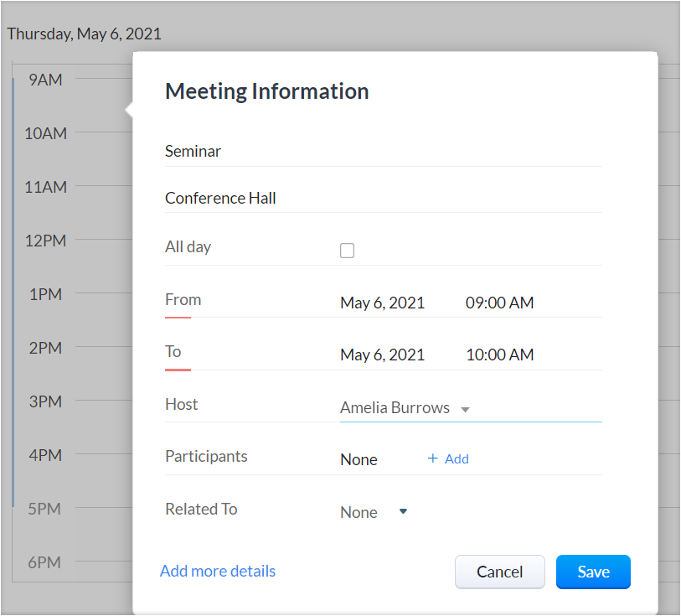This screenshot has width=681, height=616.
Task: Toggle the All day checkbox
Action: (x=347, y=251)
